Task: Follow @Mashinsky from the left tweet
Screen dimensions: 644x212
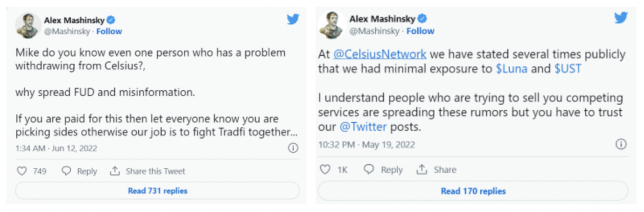Action: point(109,32)
